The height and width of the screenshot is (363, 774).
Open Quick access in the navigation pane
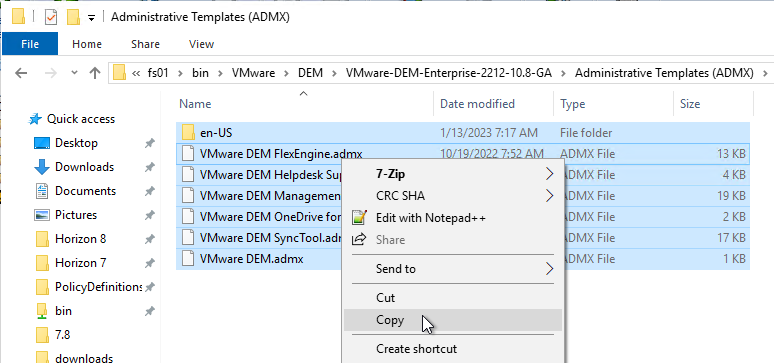coord(72,119)
